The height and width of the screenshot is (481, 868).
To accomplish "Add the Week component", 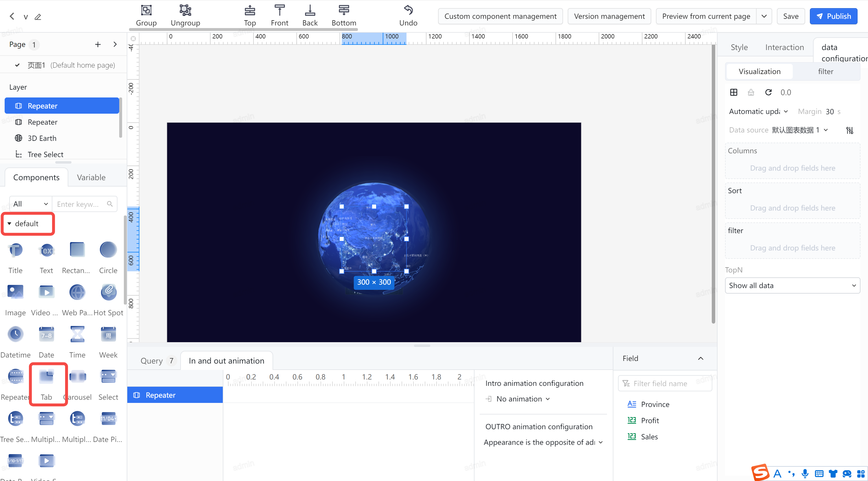I will point(108,342).
